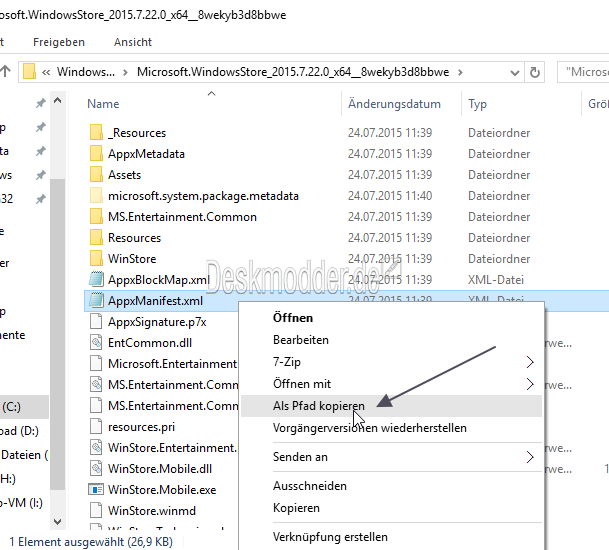609x550 pixels.
Task: Expand the Öffnen mit submenu
Action: [530, 384]
